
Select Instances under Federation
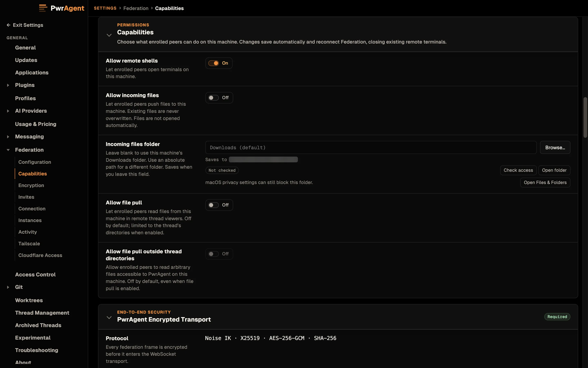[30, 221]
